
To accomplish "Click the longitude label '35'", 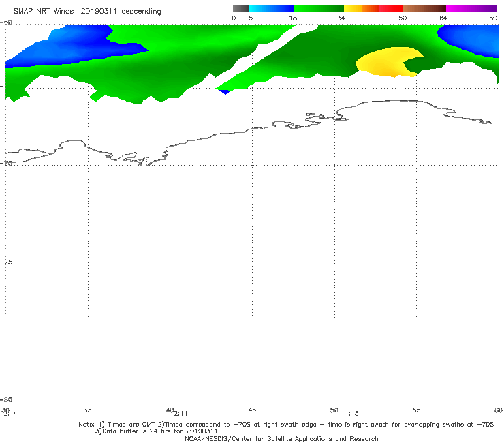I will (x=88, y=410).
